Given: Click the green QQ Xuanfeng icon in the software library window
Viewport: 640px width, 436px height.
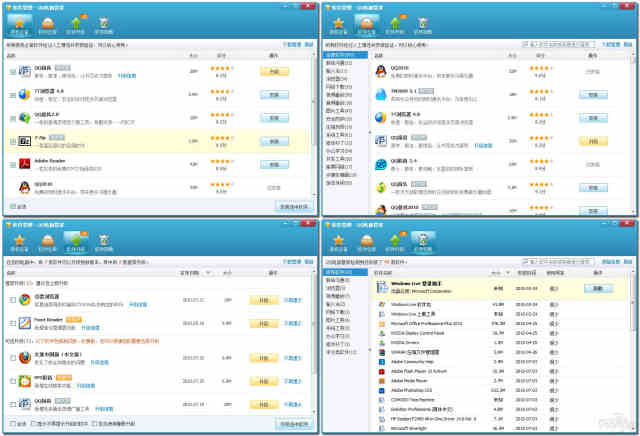Looking at the screenshot, I should click(x=381, y=188).
